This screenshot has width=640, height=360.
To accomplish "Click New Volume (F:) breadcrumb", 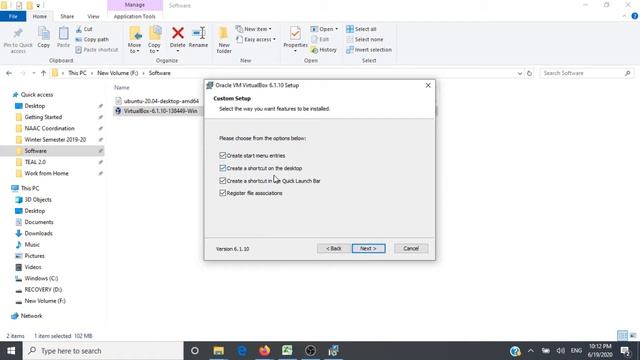I will [x=118, y=73].
